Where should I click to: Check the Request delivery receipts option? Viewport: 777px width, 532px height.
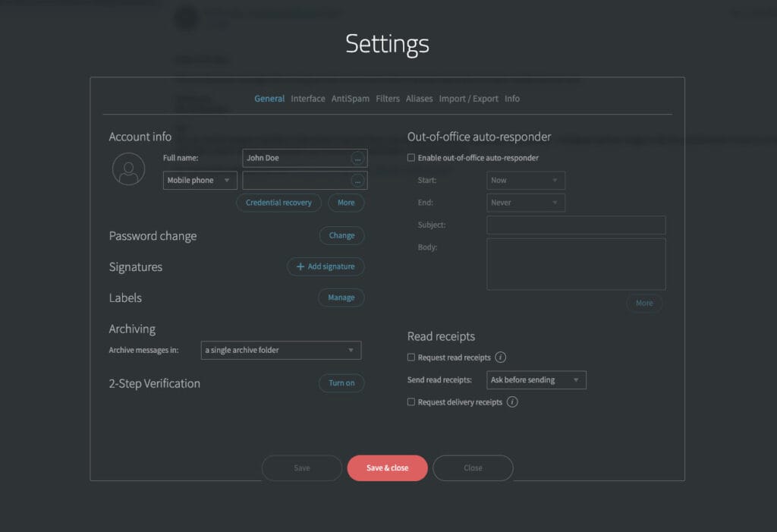click(x=411, y=401)
